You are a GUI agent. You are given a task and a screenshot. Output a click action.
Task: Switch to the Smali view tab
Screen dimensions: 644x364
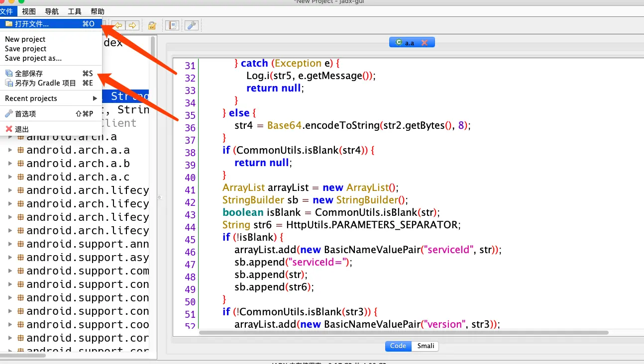(426, 346)
